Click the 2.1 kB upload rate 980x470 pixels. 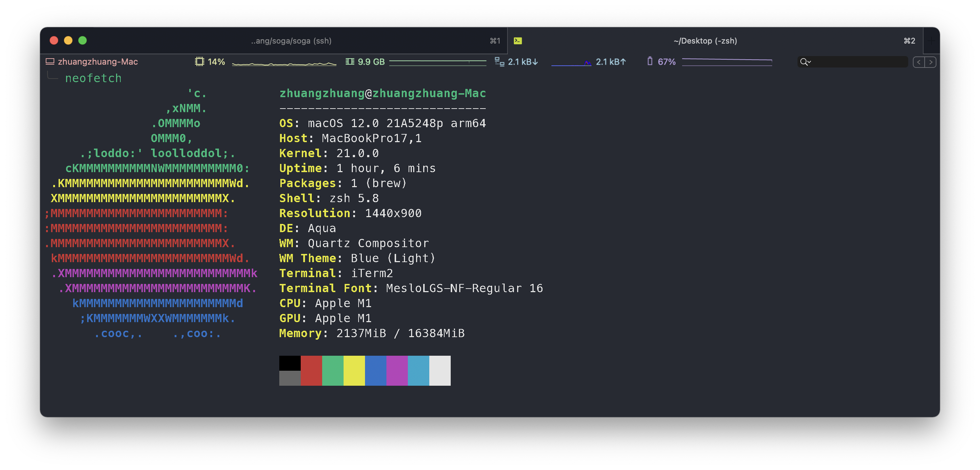coord(611,62)
